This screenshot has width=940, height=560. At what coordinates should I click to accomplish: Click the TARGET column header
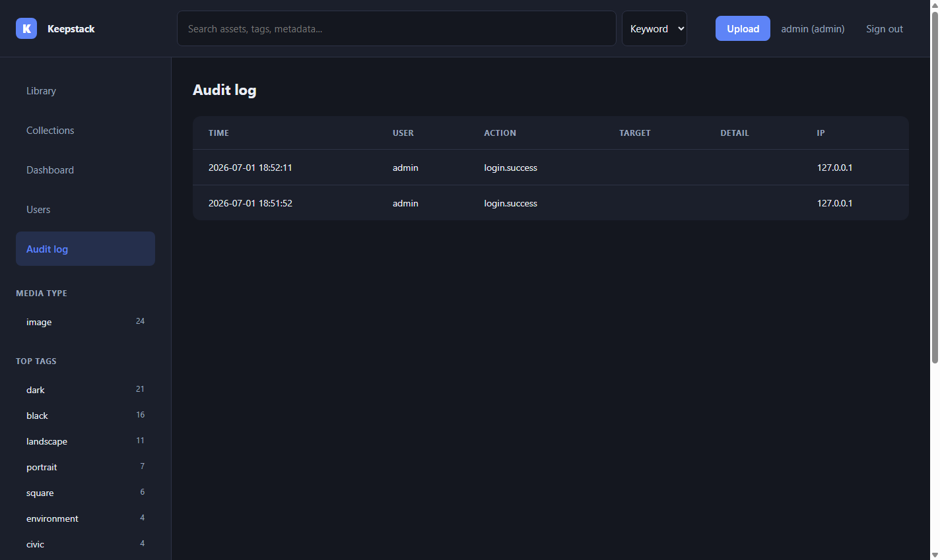pyautogui.click(x=635, y=133)
